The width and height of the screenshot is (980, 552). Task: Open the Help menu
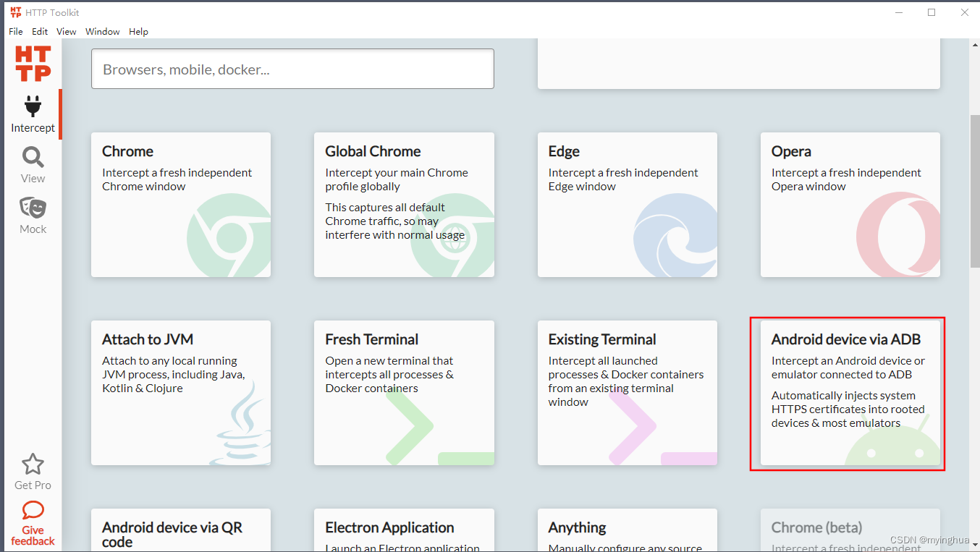click(x=138, y=31)
